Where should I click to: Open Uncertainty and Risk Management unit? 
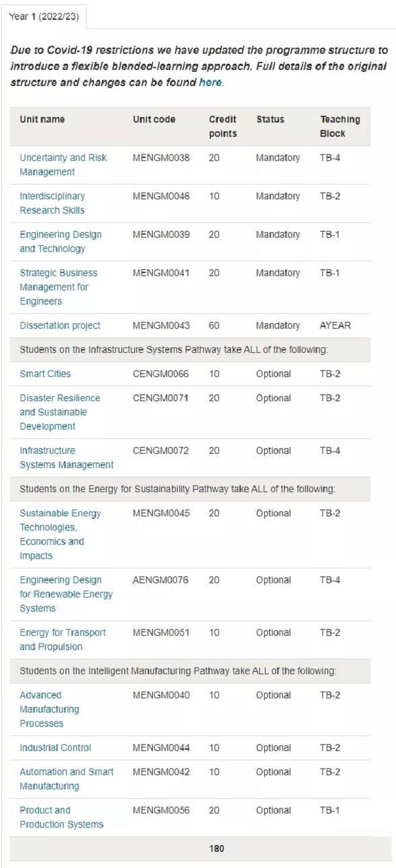[63, 165]
